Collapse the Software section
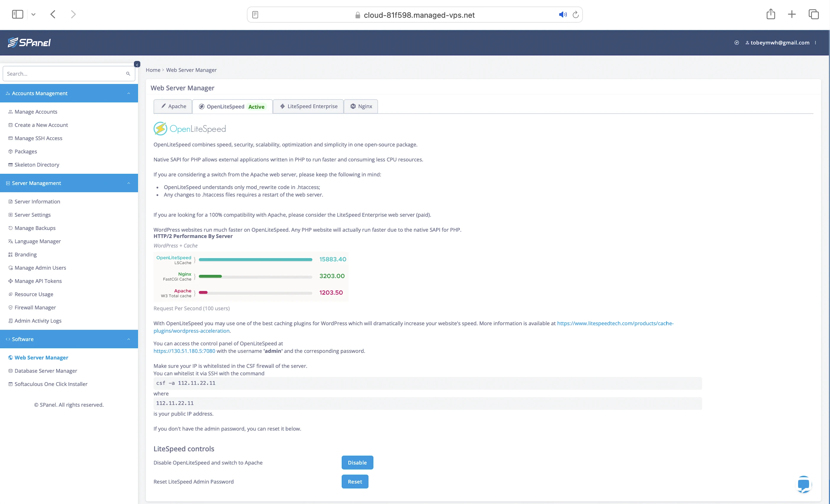This screenshot has width=830, height=504. (129, 339)
